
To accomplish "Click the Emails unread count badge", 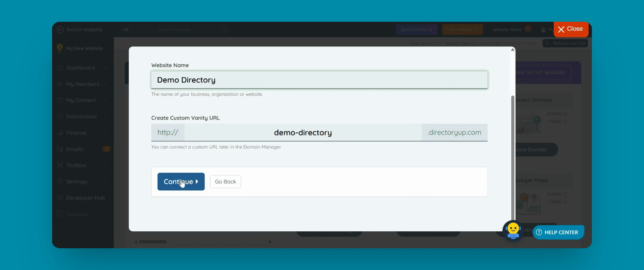I will pyautogui.click(x=106, y=149).
